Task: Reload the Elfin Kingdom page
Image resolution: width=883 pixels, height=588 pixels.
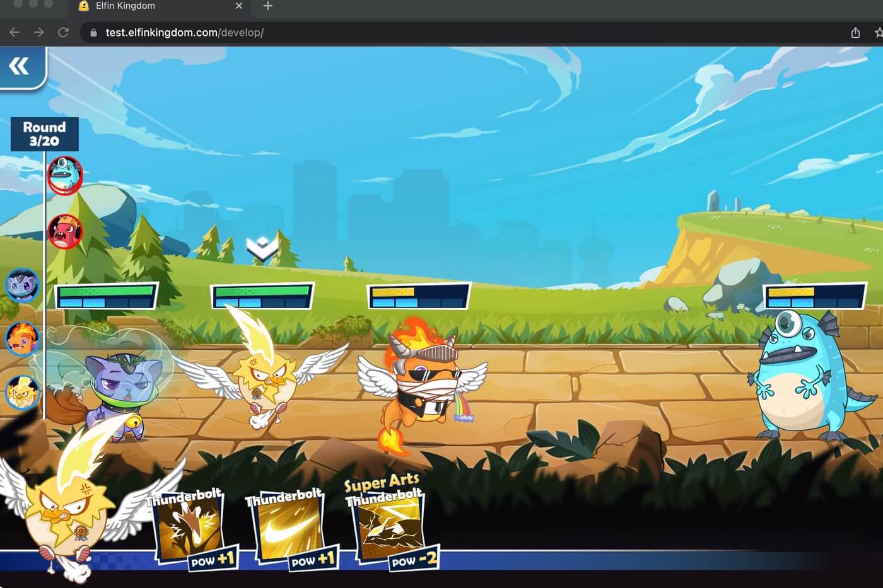Action: pos(63,32)
